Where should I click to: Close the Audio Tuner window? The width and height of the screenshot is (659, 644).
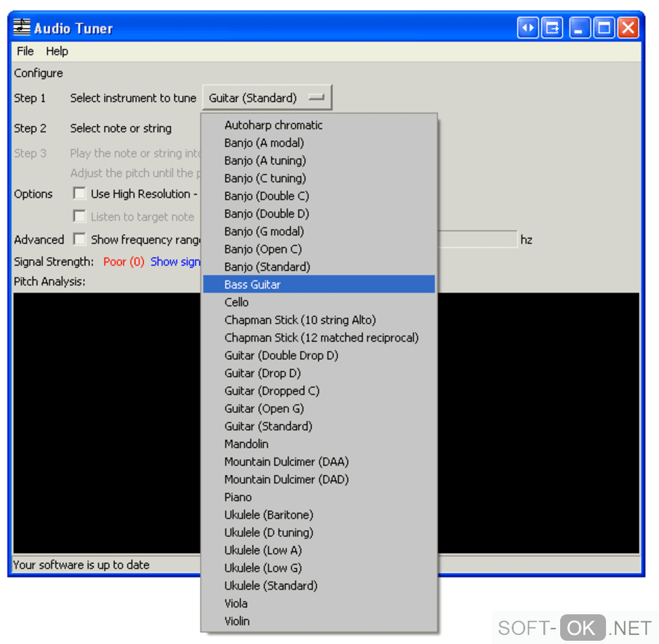(x=629, y=28)
